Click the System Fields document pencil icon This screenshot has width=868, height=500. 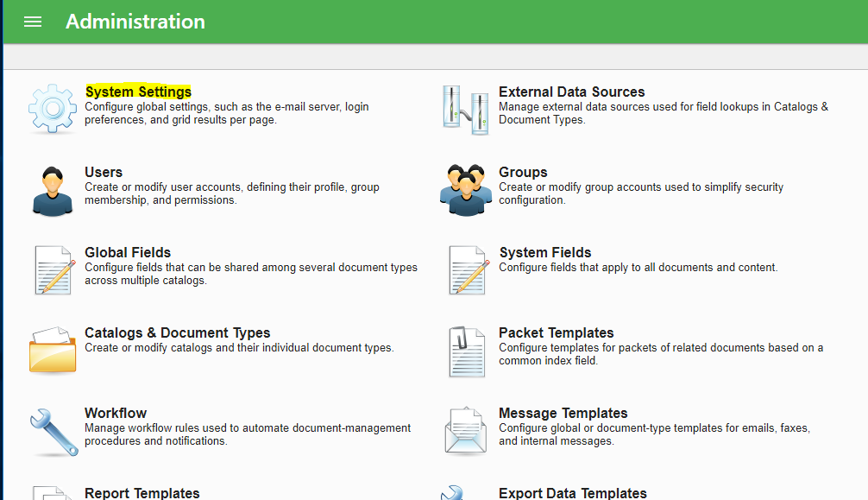pos(469,270)
